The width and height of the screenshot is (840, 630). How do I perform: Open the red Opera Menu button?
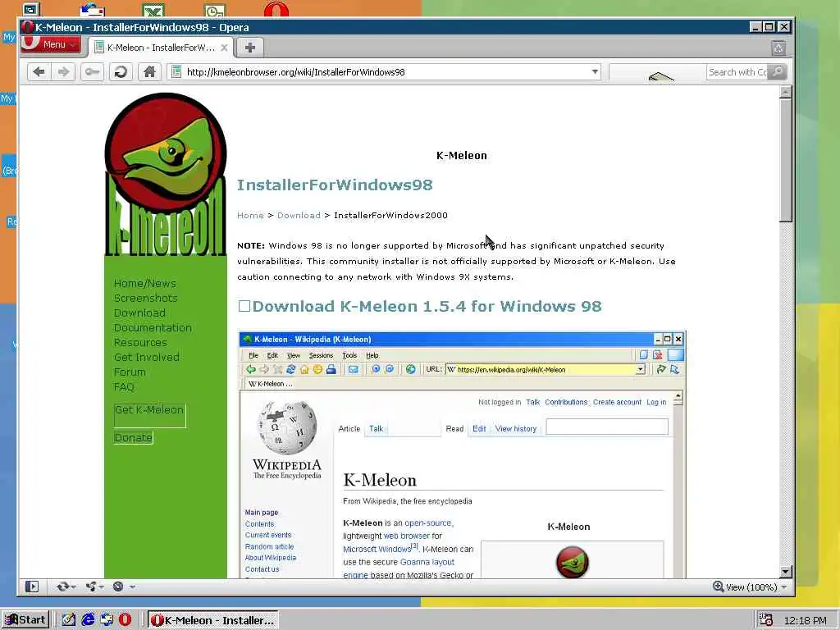click(x=50, y=45)
